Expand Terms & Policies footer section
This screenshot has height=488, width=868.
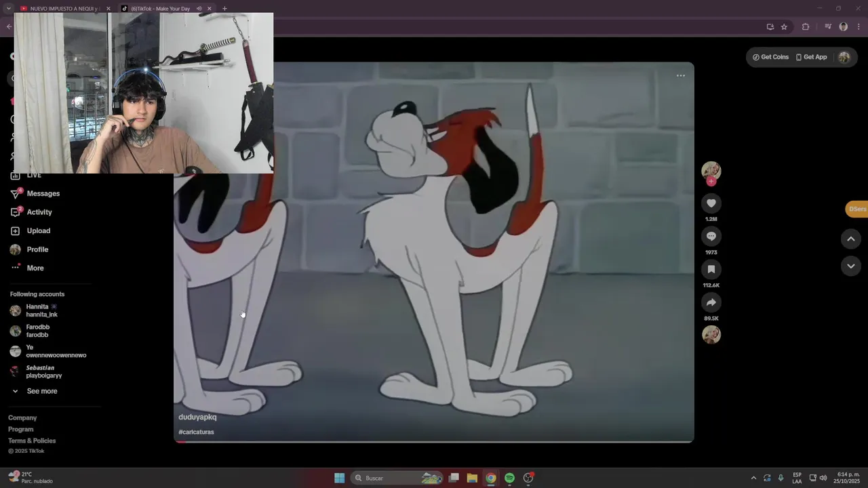tap(32, 441)
